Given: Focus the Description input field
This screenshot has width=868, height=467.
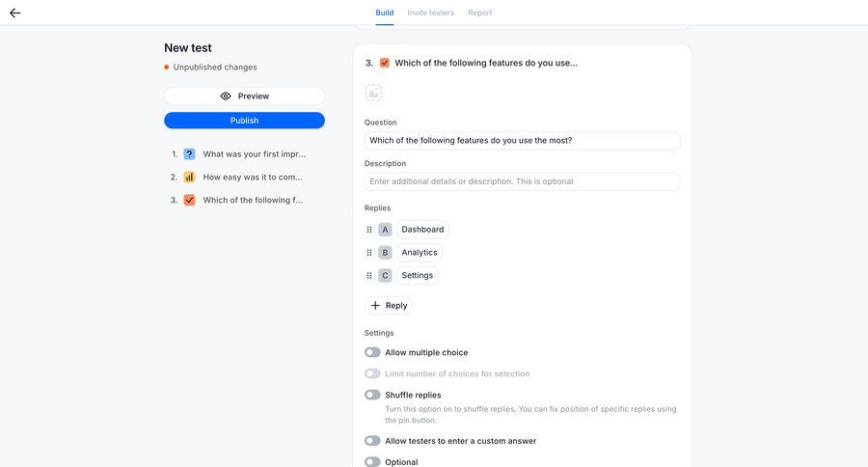Looking at the screenshot, I should coord(522,181).
